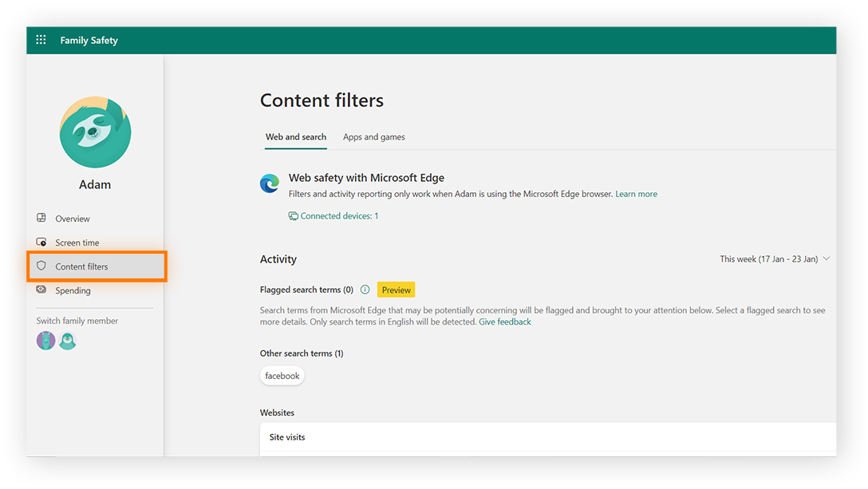
Task: Expand the week selector chevron
Action: pyautogui.click(x=827, y=258)
